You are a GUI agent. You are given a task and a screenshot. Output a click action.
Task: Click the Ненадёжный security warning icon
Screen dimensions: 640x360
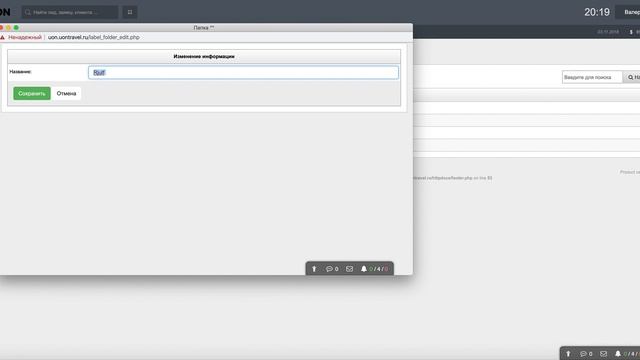(2, 37)
